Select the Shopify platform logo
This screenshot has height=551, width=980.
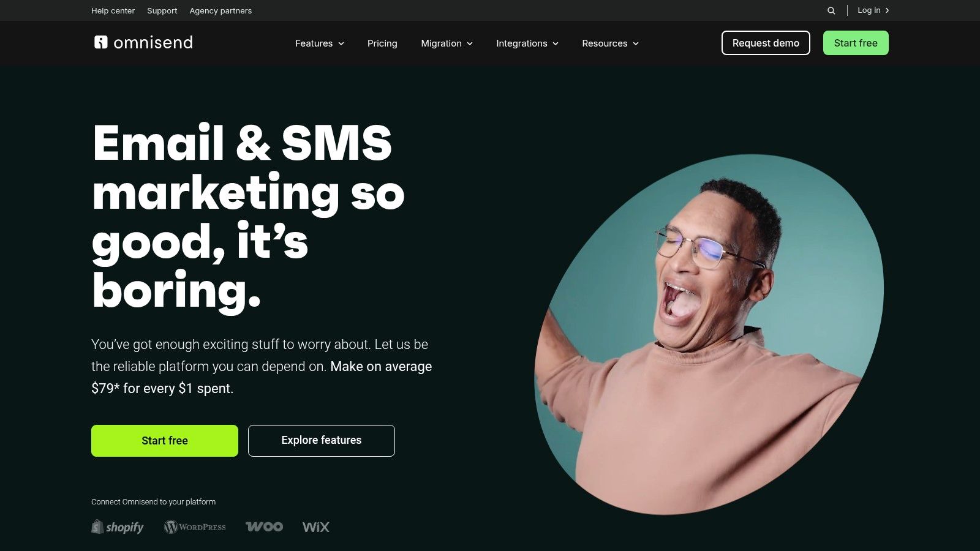118,527
